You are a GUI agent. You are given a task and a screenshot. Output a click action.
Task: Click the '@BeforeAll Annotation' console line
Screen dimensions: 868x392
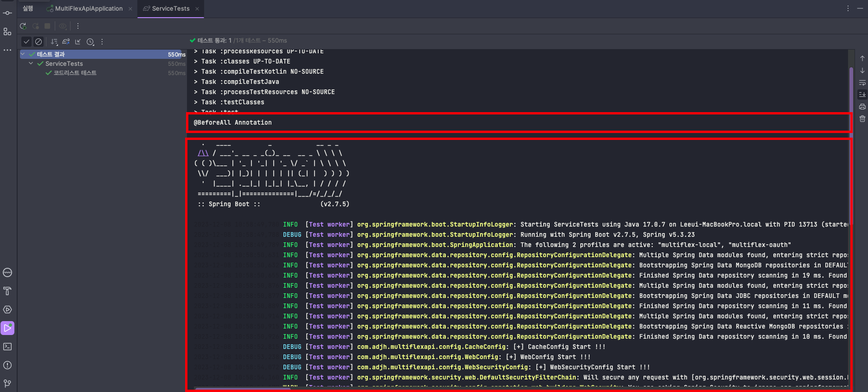coord(233,122)
